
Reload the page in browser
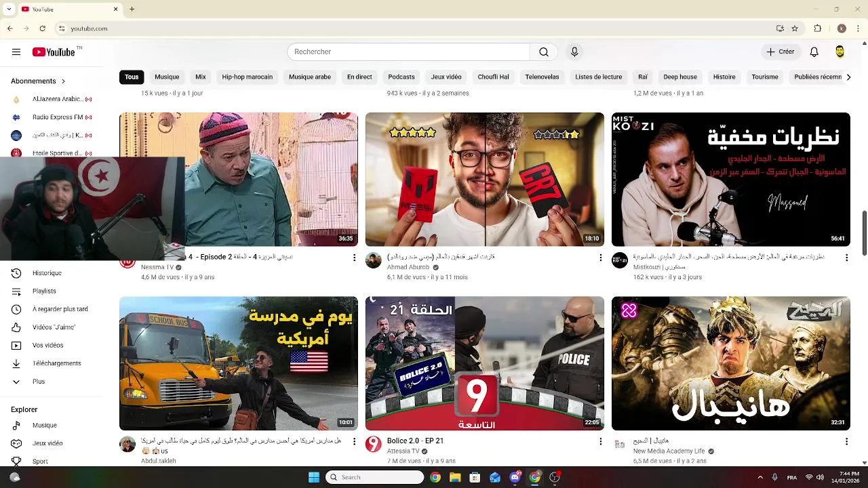(42, 28)
